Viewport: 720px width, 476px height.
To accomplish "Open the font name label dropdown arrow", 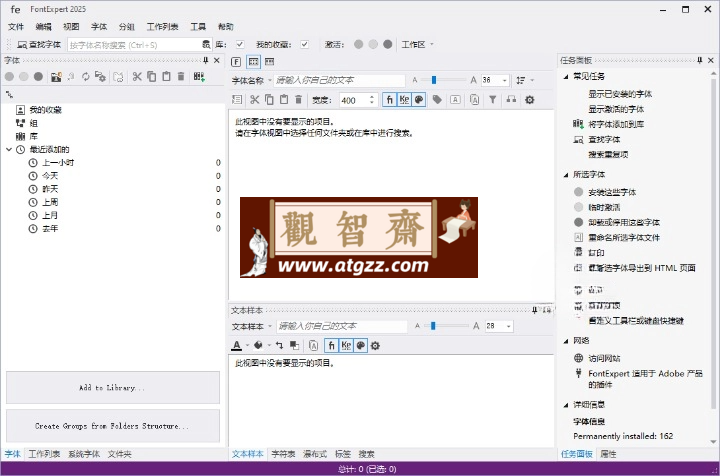I will coord(270,81).
